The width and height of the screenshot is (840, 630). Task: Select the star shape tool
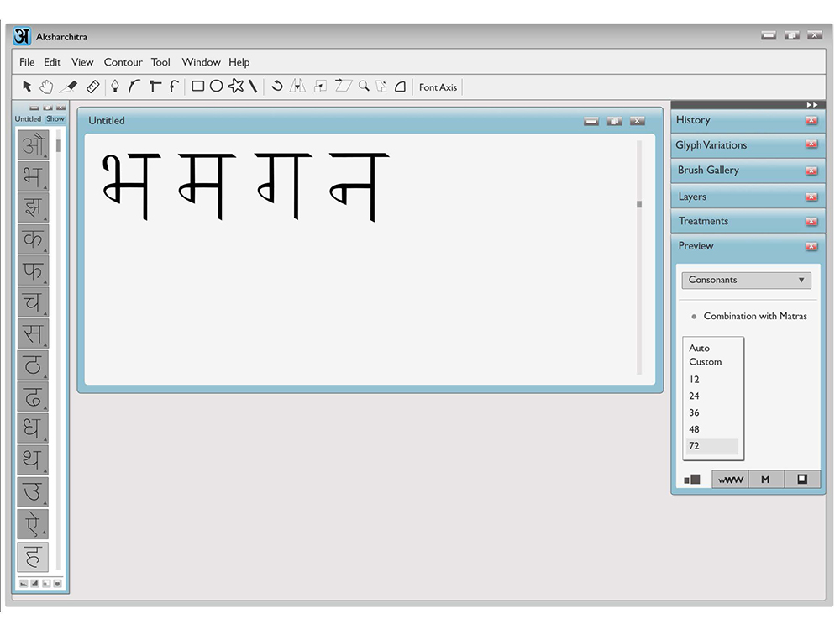point(236,86)
